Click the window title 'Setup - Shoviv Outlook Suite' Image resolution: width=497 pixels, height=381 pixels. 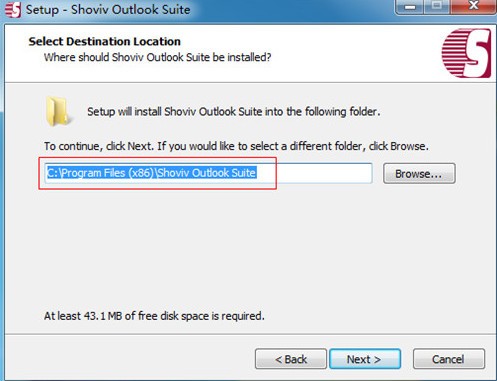coord(108,10)
